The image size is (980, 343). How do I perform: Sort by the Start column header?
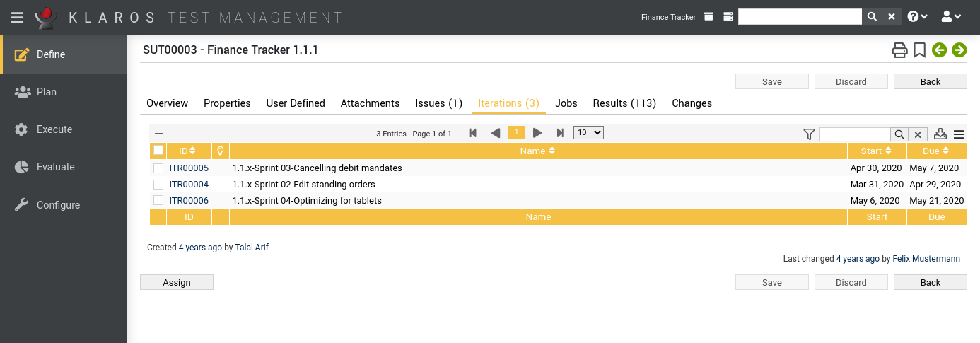click(x=877, y=151)
